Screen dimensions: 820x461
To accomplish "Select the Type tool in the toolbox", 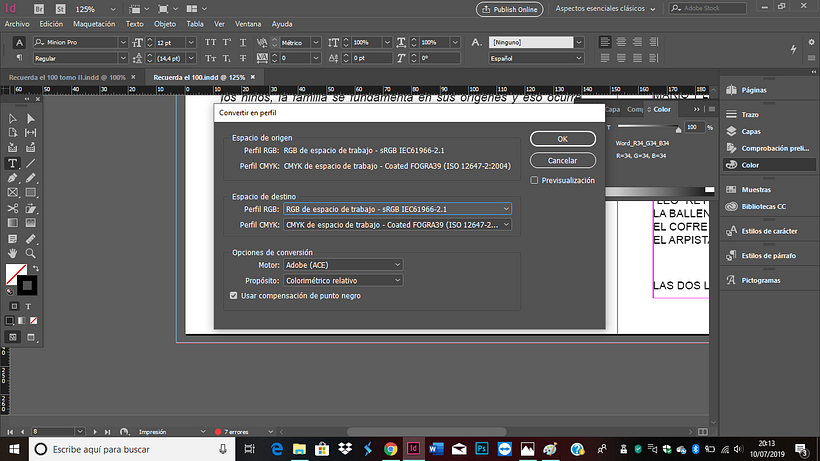I will click(13, 163).
